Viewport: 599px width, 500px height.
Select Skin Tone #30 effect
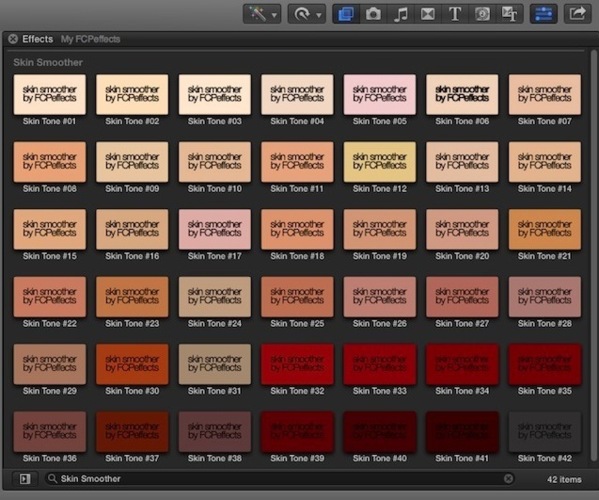pos(132,364)
